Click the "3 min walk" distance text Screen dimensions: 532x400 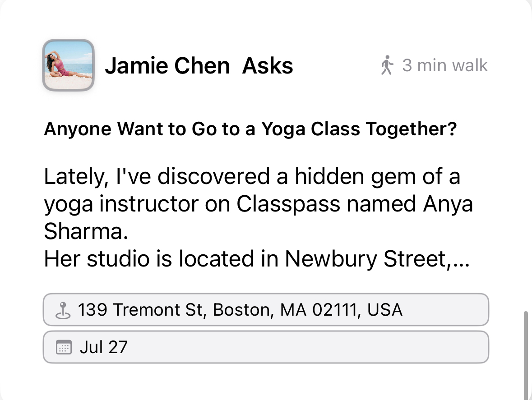444,66
